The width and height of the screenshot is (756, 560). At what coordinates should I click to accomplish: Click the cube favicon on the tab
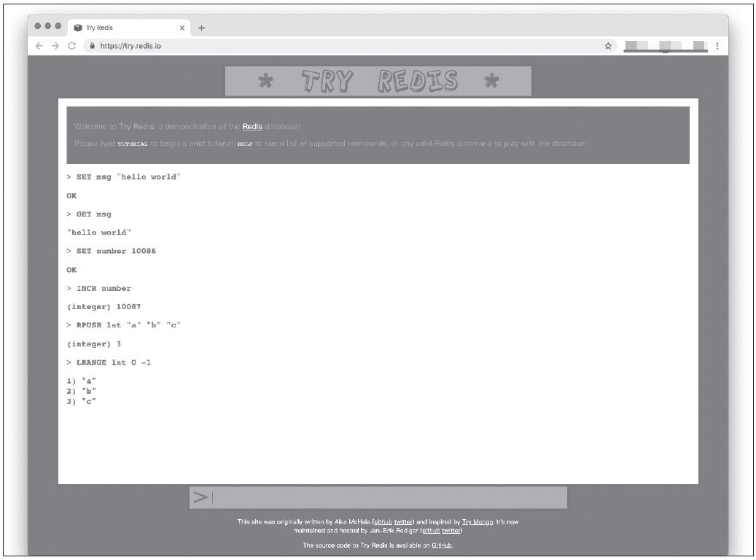click(77, 28)
